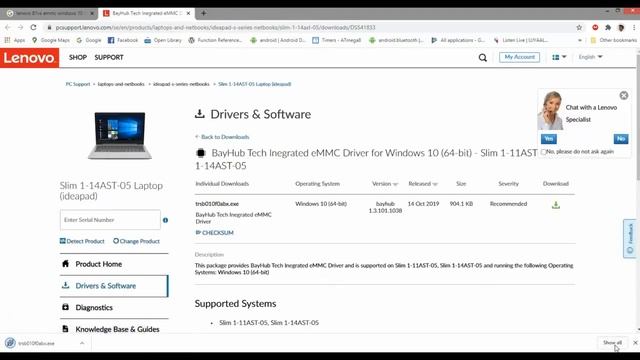640x360 pixels.
Task: Expand the downloaded file options chevron
Action: [82, 343]
